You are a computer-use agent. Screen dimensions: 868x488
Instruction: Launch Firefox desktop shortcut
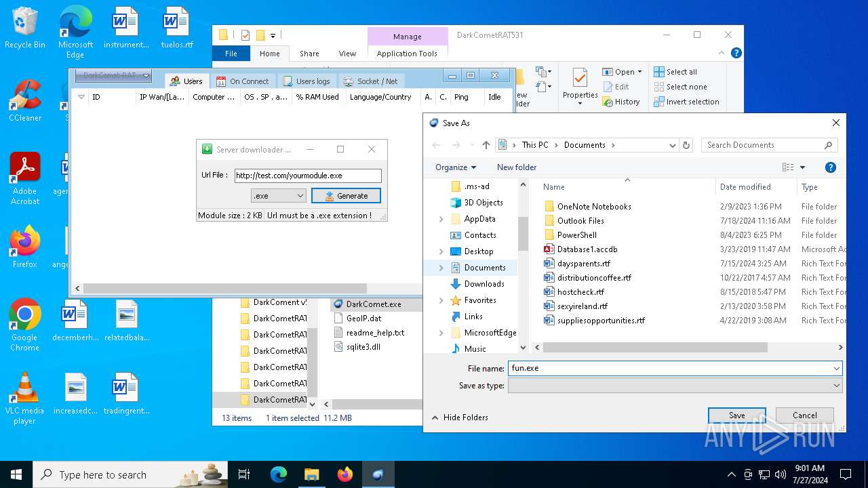tap(25, 247)
